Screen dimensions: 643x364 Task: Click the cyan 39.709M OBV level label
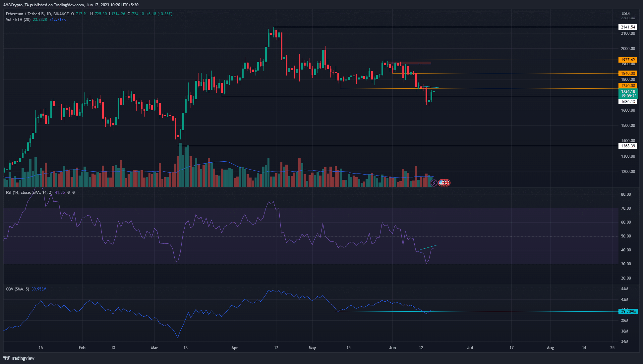(x=628, y=312)
